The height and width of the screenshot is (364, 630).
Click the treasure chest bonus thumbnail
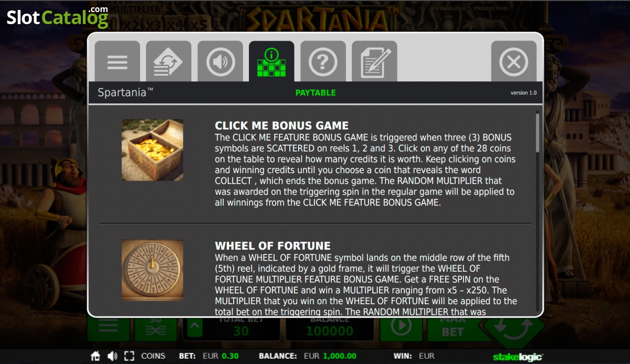[x=152, y=150]
